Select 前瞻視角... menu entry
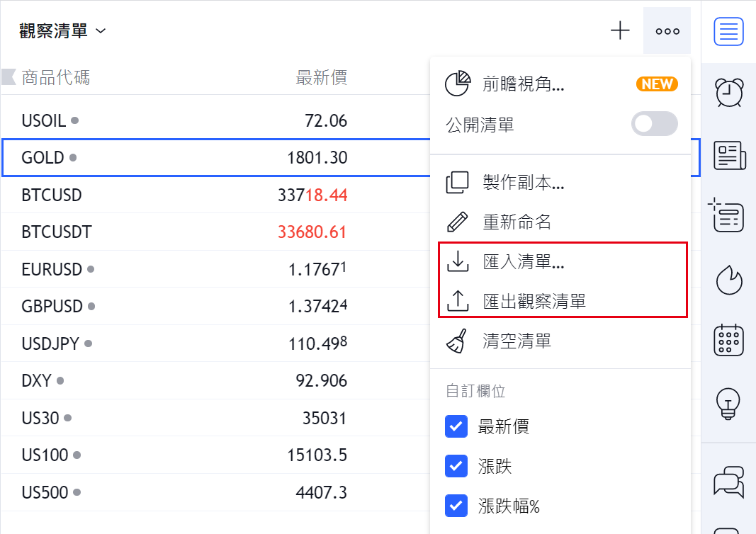 click(560, 84)
